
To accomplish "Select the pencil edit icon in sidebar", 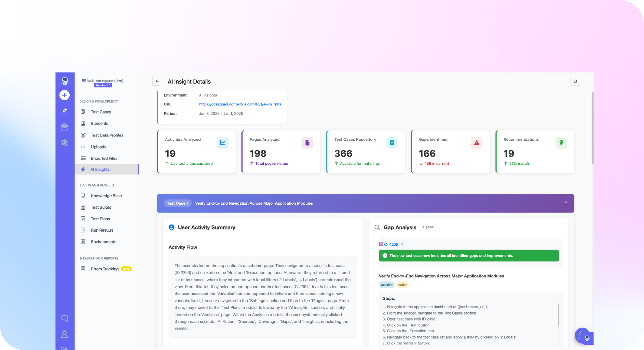I will click(x=64, y=110).
